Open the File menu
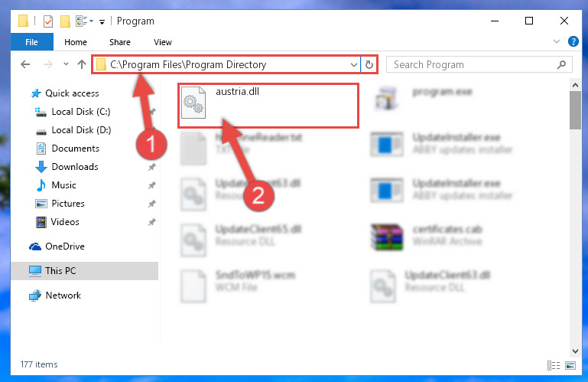 click(31, 42)
